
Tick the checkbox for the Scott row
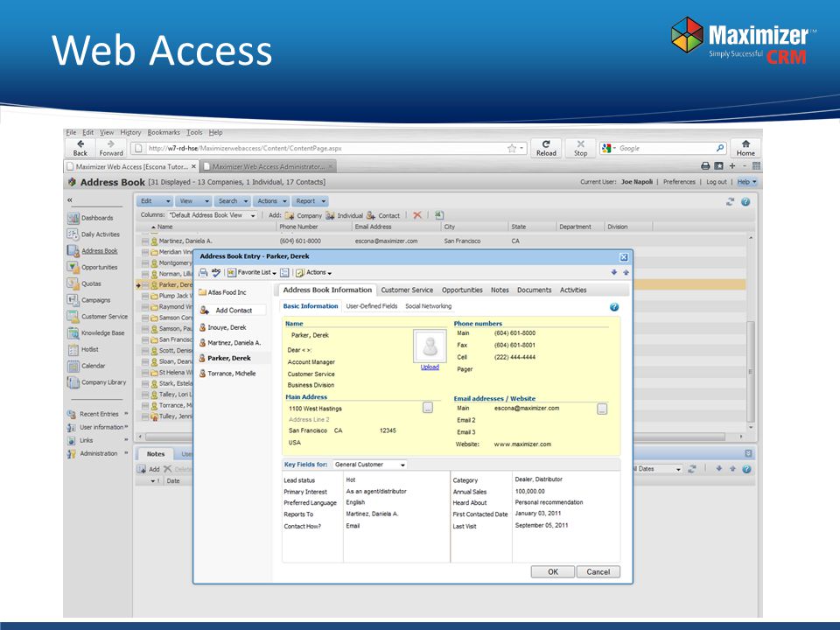[x=145, y=350]
